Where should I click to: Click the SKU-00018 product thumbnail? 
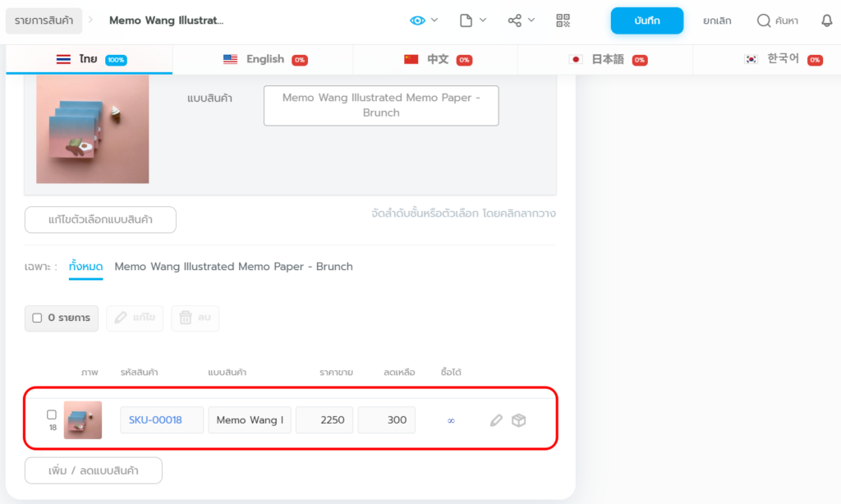[x=83, y=420]
